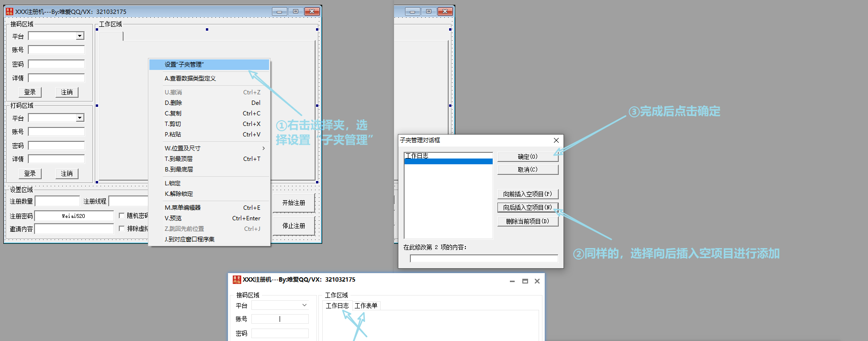Click the 注册密码 field containing Weiai520
Image resolution: width=868 pixels, height=341 pixels.
pos(74,216)
